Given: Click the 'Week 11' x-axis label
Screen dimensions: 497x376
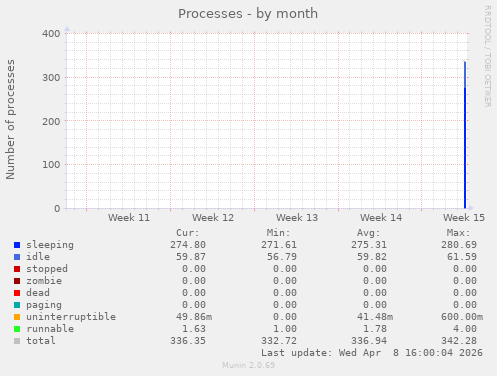Looking at the screenshot, I should (x=129, y=218).
